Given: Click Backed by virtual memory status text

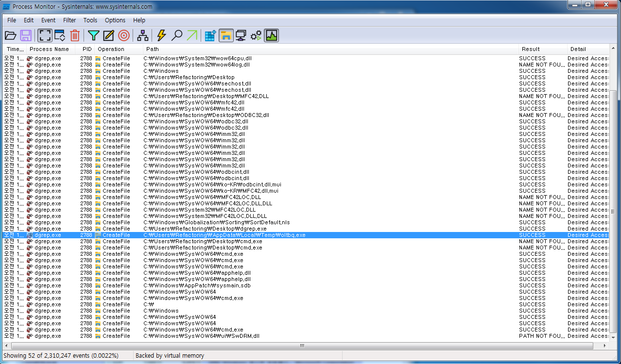Looking at the screenshot, I should pyautogui.click(x=170, y=356).
